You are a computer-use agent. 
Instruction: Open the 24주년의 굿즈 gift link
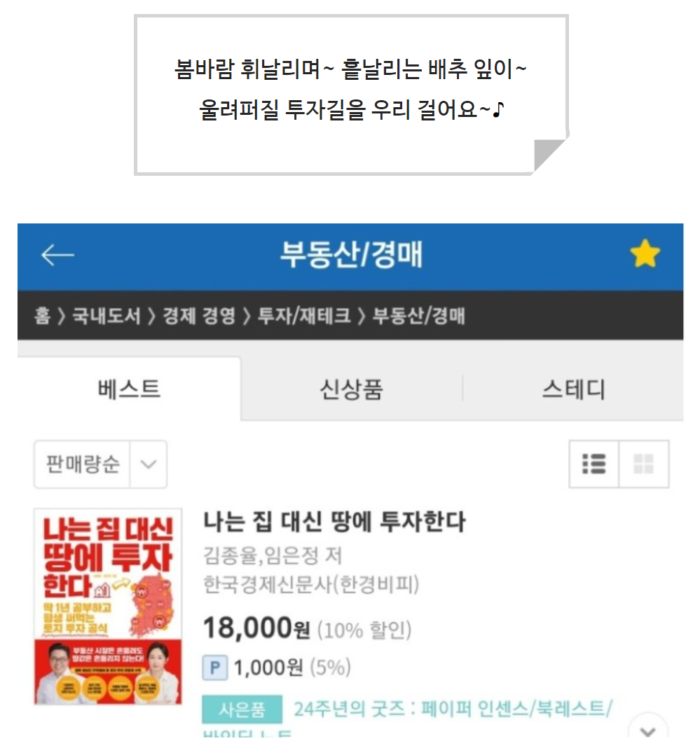click(x=453, y=709)
